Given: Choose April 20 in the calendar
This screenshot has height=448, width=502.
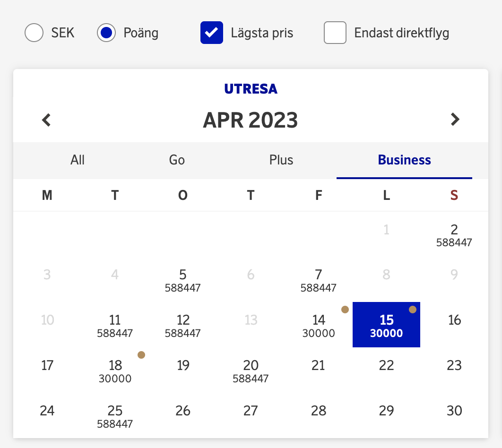Looking at the screenshot, I should click(x=251, y=370).
